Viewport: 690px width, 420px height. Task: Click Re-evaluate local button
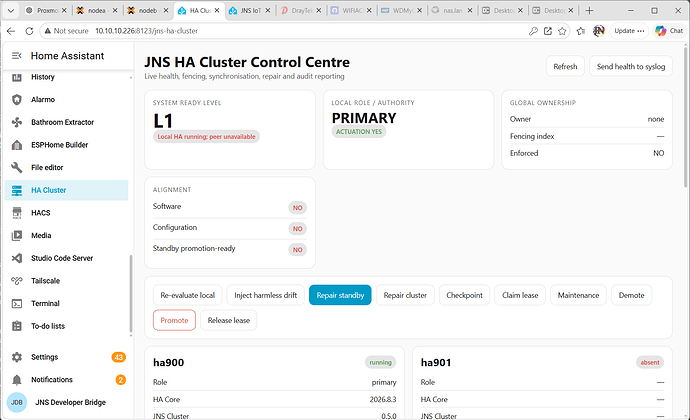187,295
